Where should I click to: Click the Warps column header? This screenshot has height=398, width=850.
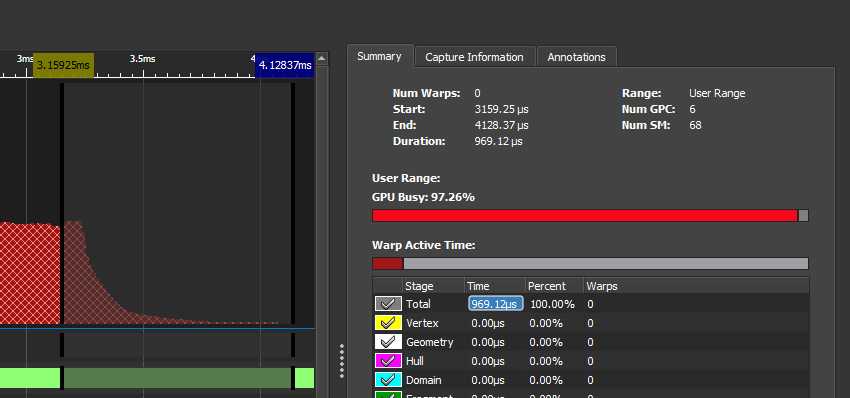click(x=696, y=286)
